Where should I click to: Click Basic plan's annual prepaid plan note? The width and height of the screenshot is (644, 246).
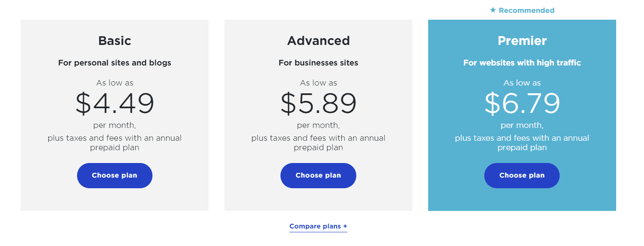114,143
